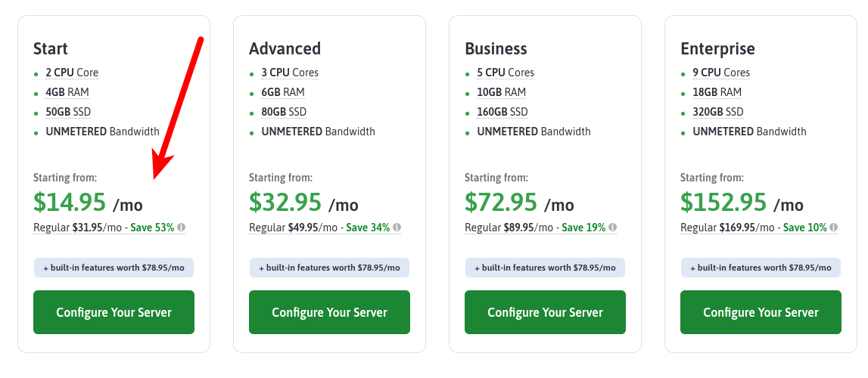The height and width of the screenshot is (378, 868).
Task: Configure Your Server for Start plan
Action: [114, 312]
